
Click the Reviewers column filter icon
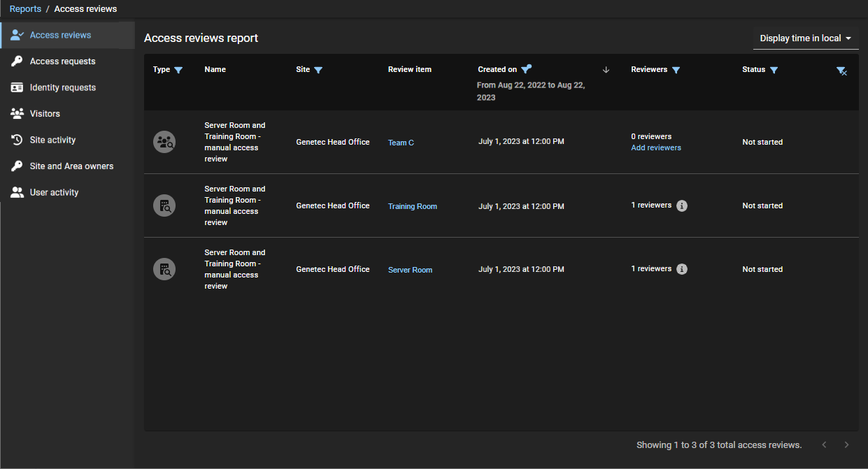coord(676,70)
